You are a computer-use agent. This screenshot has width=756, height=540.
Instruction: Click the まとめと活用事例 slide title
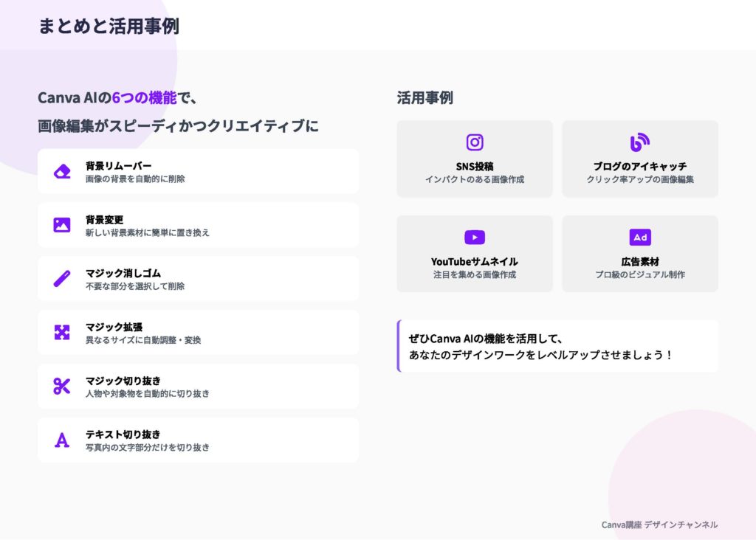click(x=109, y=27)
